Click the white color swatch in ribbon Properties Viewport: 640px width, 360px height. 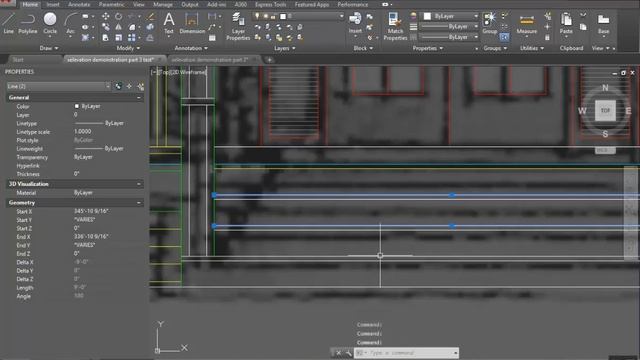(x=427, y=16)
